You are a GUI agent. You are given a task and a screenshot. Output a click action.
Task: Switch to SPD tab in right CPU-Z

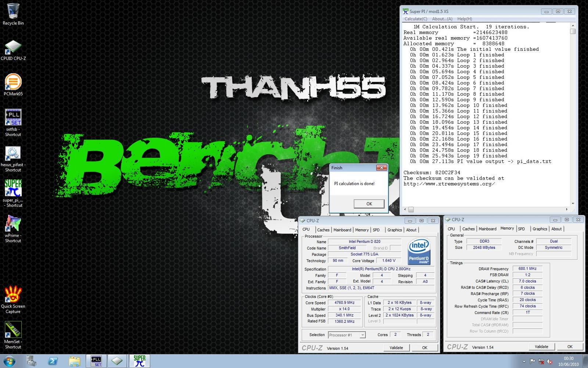click(x=521, y=229)
